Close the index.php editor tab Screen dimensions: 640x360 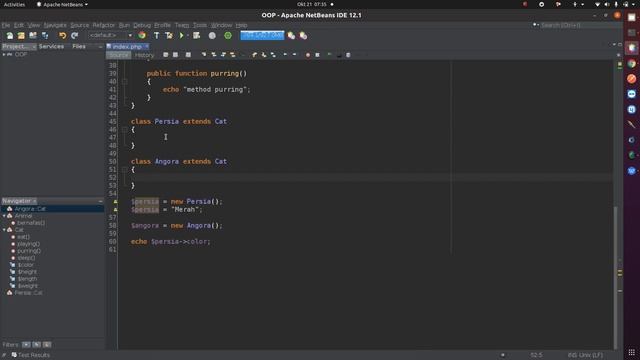[147, 47]
